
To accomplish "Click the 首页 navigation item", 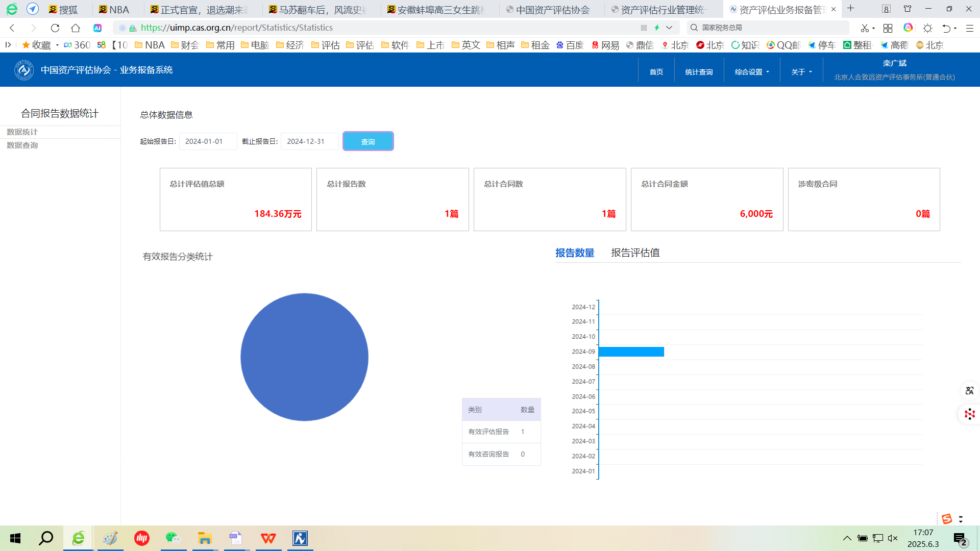I will coord(656,72).
